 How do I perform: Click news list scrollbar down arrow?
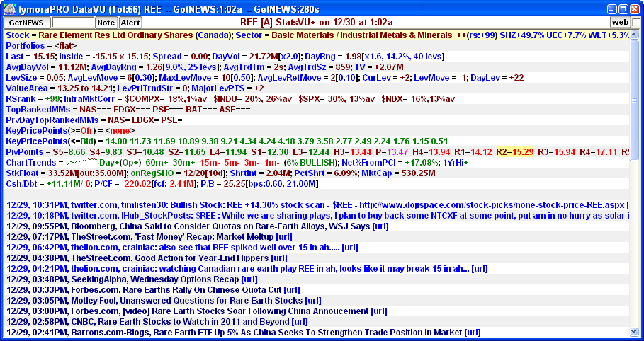634,331
